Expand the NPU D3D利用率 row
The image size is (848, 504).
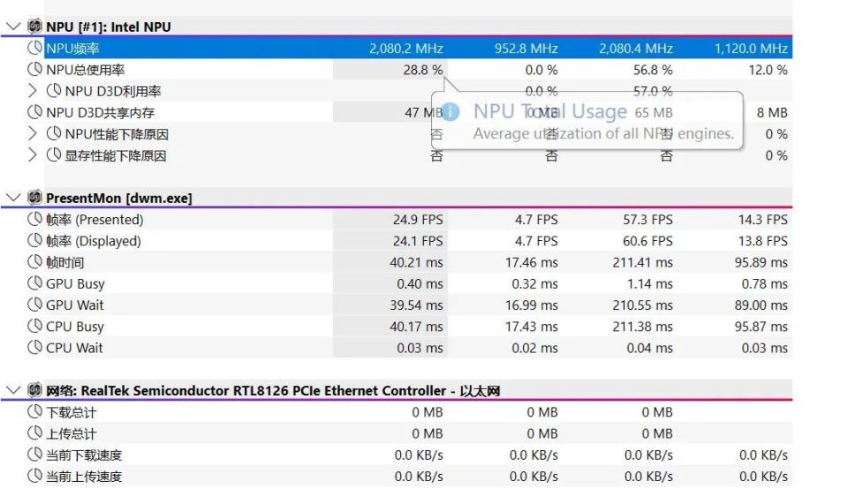click(33, 91)
